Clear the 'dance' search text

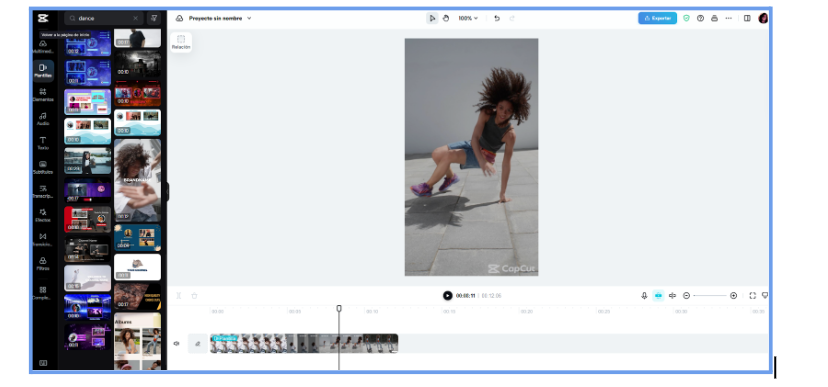point(135,18)
